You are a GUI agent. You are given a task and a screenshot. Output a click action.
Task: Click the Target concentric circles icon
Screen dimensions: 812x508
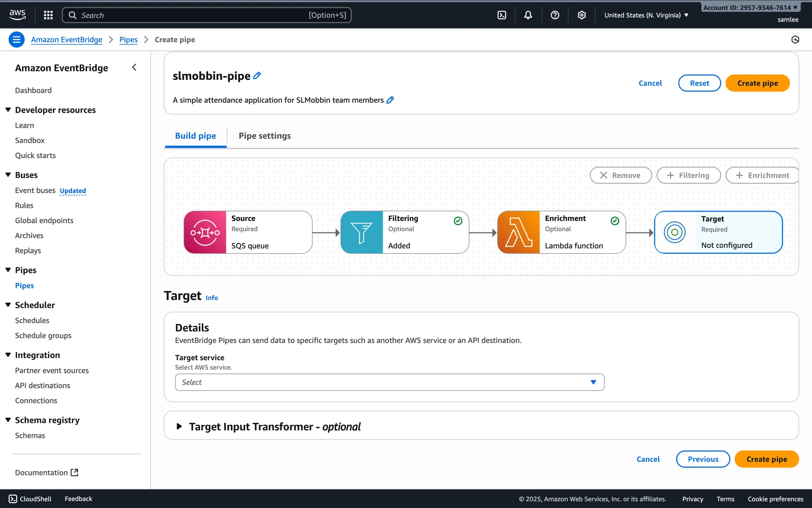(x=675, y=232)
